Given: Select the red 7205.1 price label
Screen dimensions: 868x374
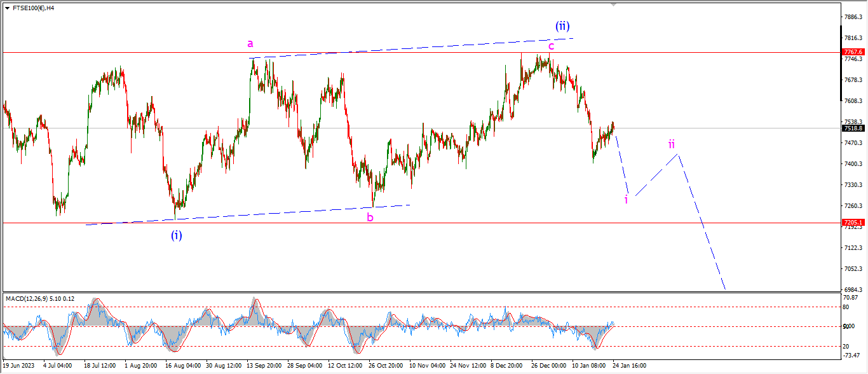Looking at the screenshot, I should (x=852, y=223).
